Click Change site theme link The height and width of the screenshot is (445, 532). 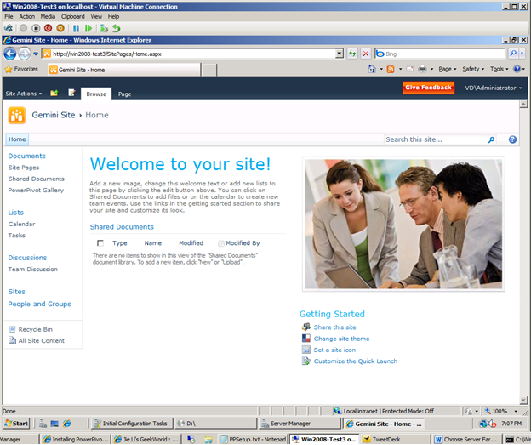point(341,338)
